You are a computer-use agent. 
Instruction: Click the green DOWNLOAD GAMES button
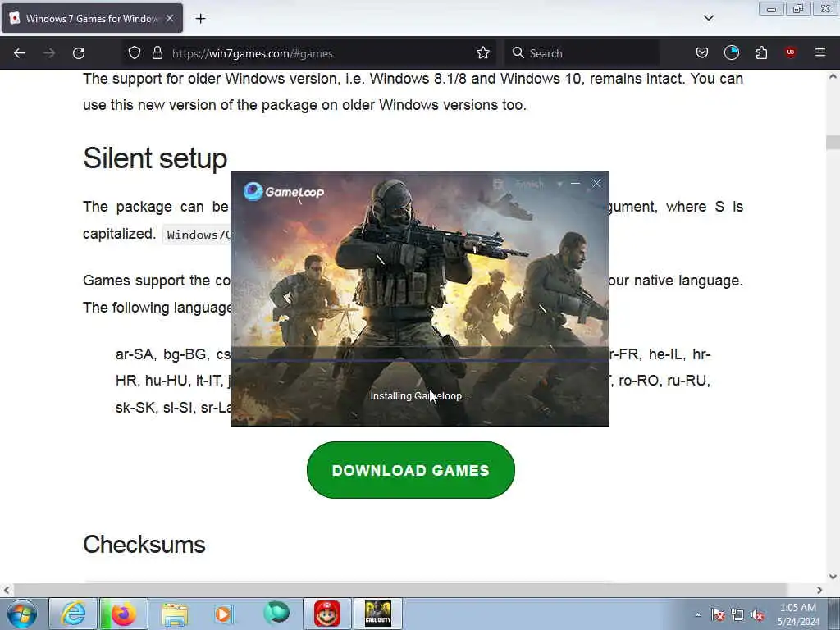click(x=411, y=470)
